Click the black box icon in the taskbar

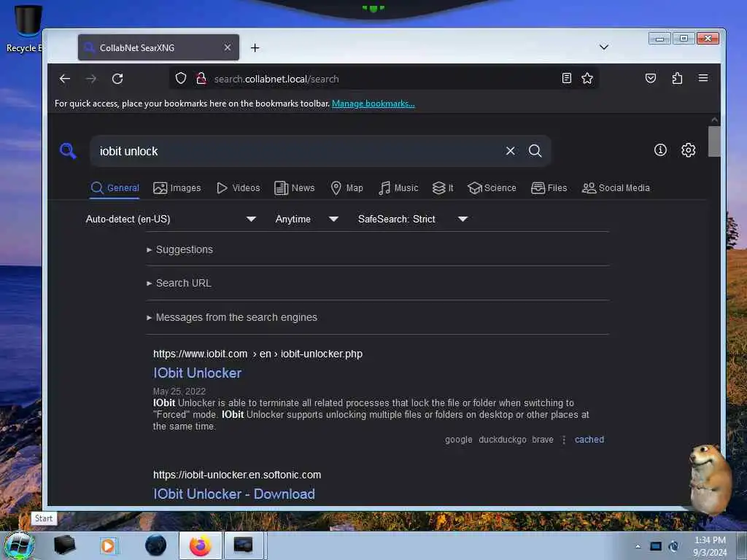[x=64, y=545]
